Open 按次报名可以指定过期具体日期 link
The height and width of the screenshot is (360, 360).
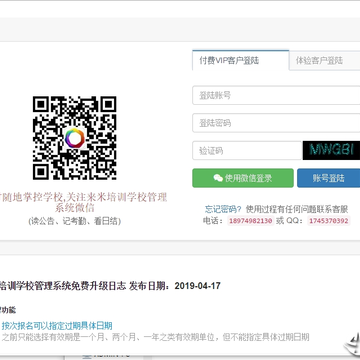tap(57, 326)
